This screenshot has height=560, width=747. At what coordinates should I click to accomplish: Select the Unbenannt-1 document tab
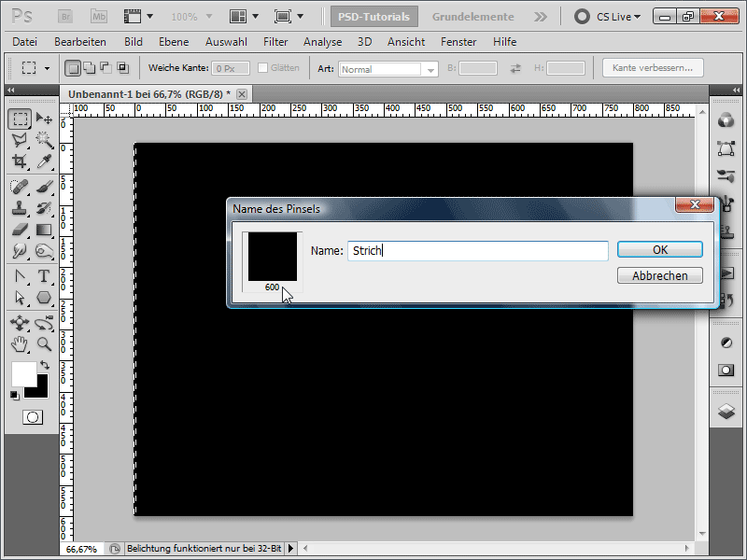tap(149, 94)
